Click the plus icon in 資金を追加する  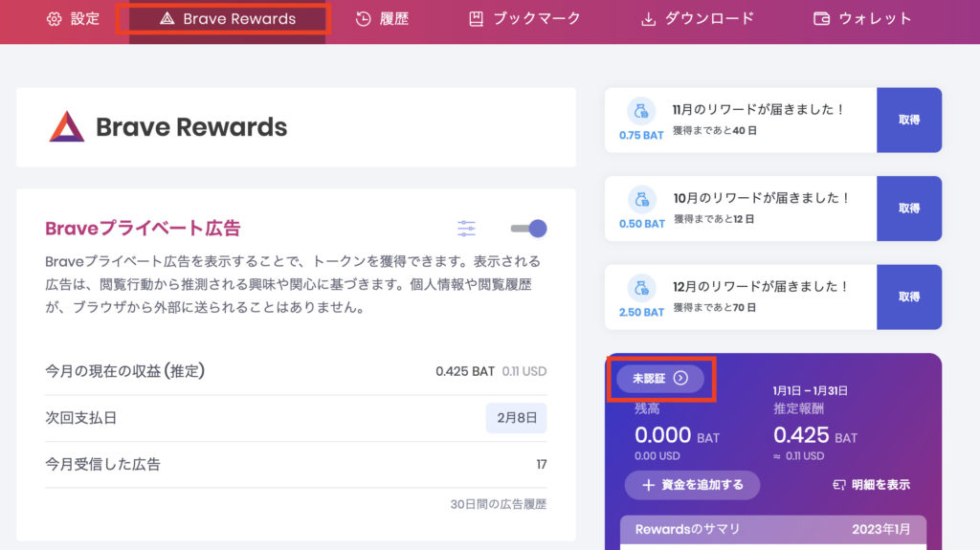point(648,485)
